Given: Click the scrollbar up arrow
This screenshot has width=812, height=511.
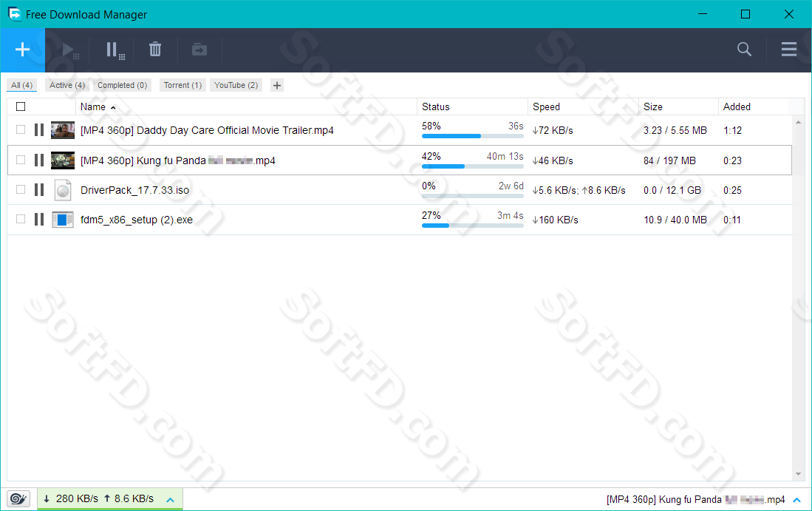Looking at the screenshot, I should tap(798, 122).
